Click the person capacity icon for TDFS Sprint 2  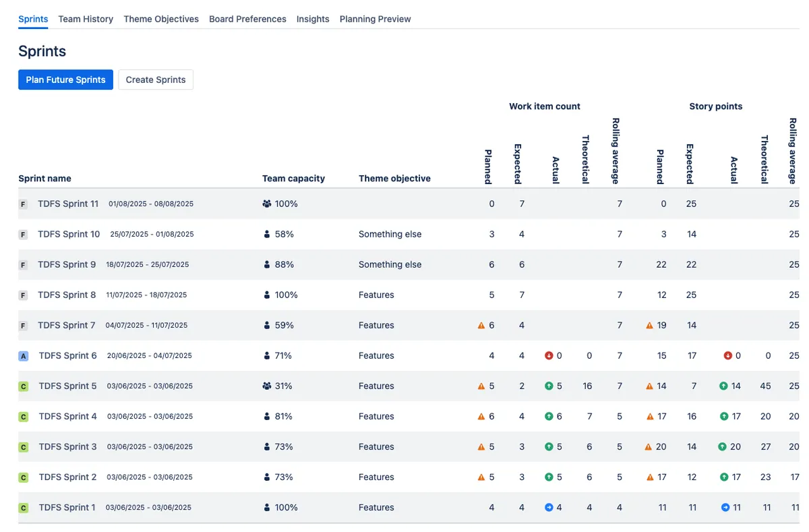click(267, 477)
